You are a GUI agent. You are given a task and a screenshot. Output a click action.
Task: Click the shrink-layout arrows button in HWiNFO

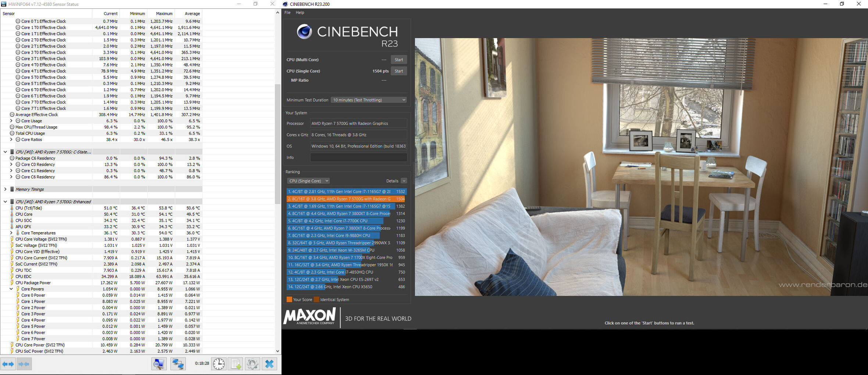[x=24, y=364]
